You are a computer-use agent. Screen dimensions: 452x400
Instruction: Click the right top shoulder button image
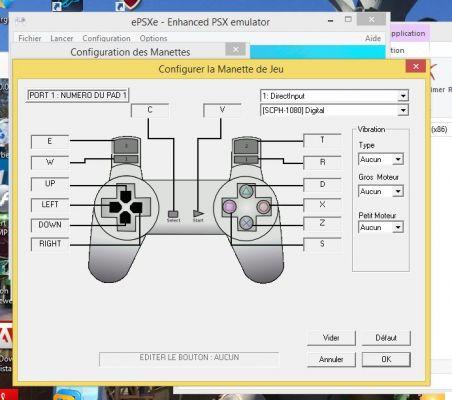[246, 146]
